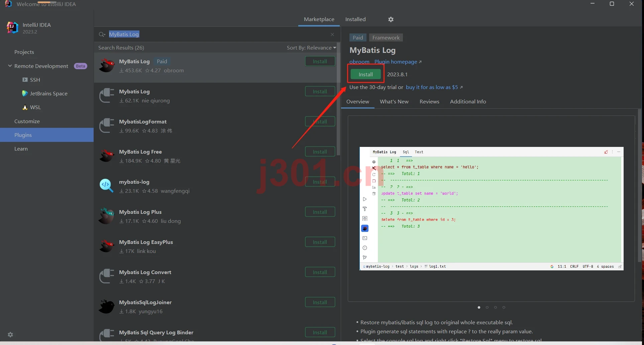Click the search magnifier icon in plugin search
This screenshot has height=345, width=644.
102,34
